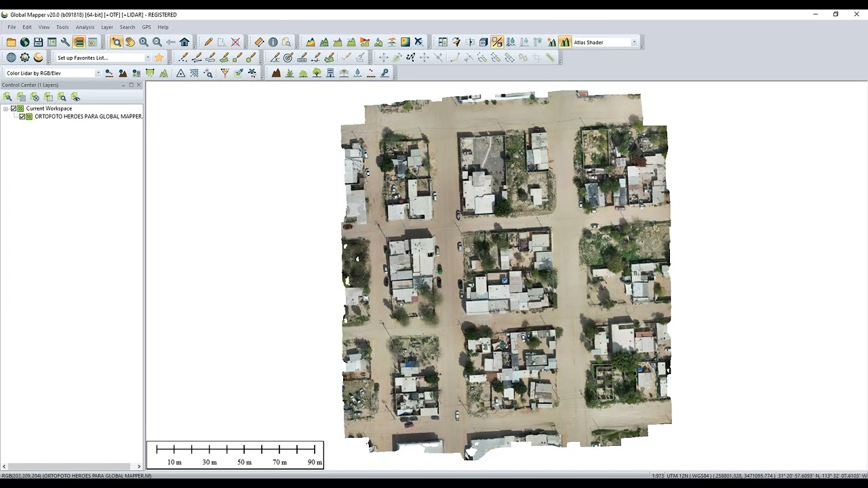868x488 pixels.
Task: Open the 3D View cube icon
Action: (x=484, y=42)
